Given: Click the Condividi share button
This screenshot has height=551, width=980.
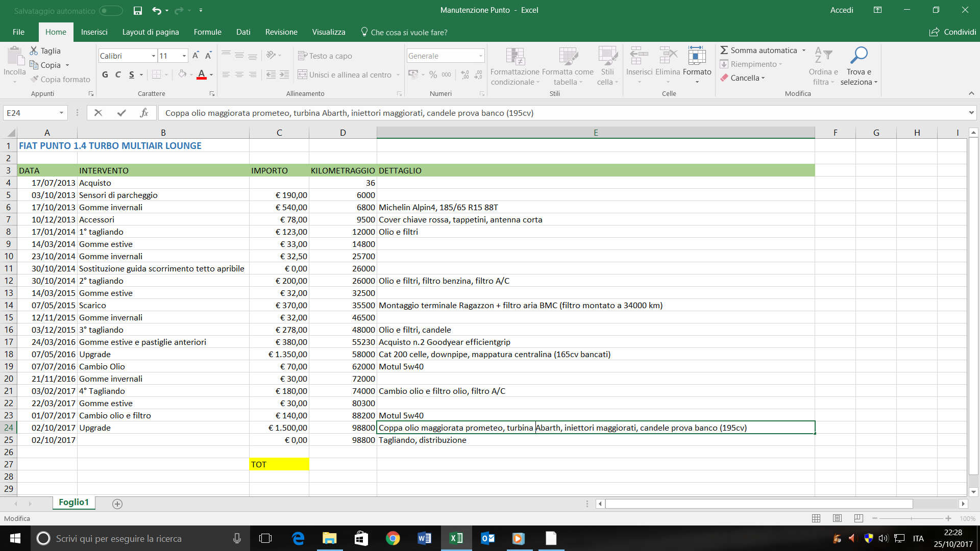Looking at the screenshot, I should (952, 32).
